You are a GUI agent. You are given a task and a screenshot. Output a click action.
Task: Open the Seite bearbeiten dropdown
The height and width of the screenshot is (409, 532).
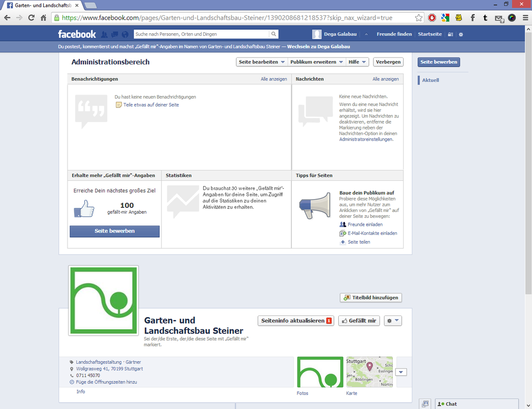[262, 62]
